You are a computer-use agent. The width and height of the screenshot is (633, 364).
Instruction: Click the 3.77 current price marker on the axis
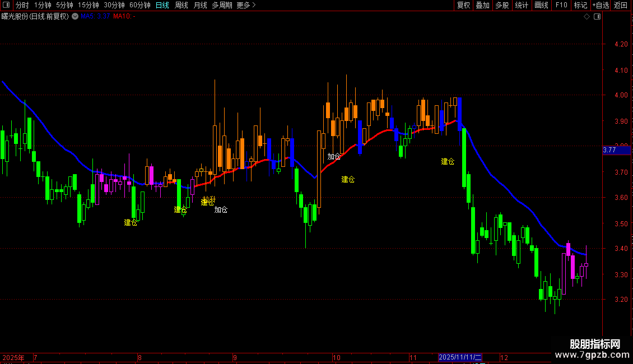(x=616, y=150)
